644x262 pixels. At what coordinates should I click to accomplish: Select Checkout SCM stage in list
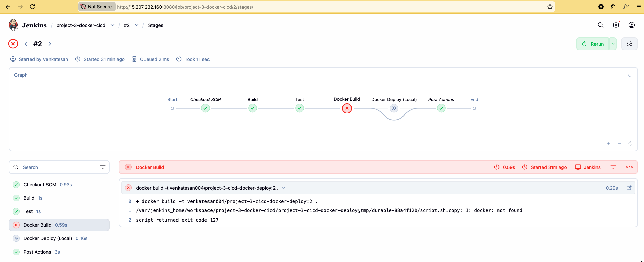tap(59, 185)
